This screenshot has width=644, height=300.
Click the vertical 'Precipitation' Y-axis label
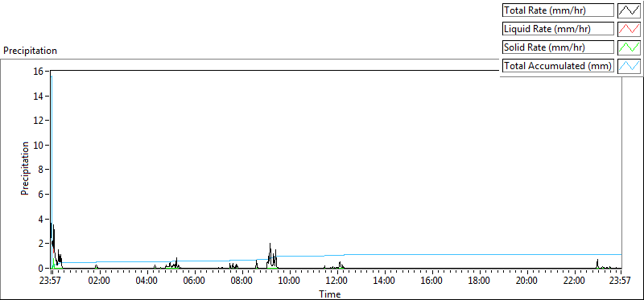[x=25, y=169]
